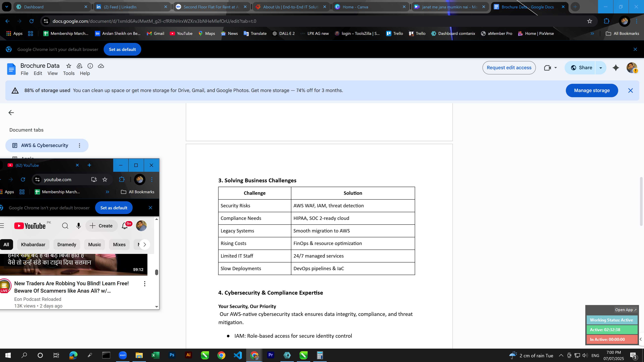Screen dimensions: 644x362
Task: Open the File menu
Action: coord(24,73)
